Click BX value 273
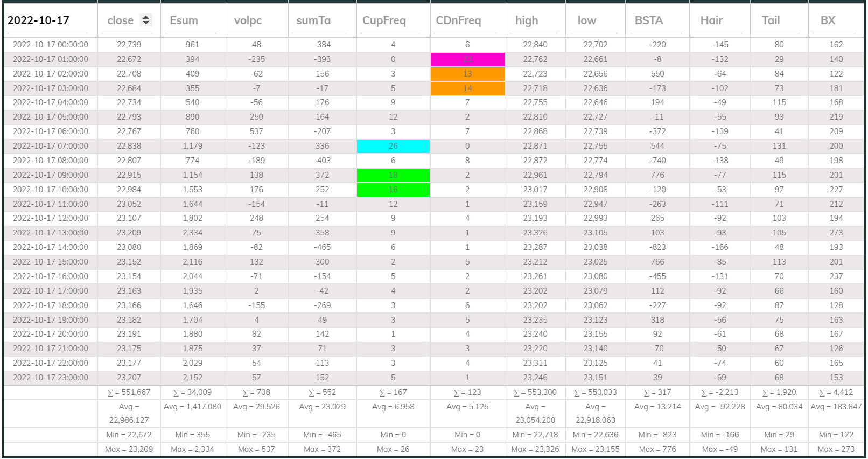This screenshot has height=459, width=868. (836, 233)
